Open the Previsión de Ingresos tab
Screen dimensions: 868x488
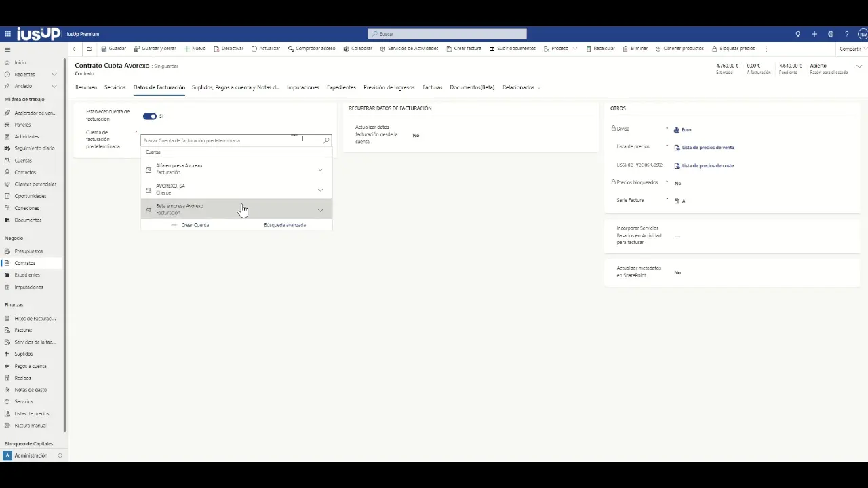(389, 87)
